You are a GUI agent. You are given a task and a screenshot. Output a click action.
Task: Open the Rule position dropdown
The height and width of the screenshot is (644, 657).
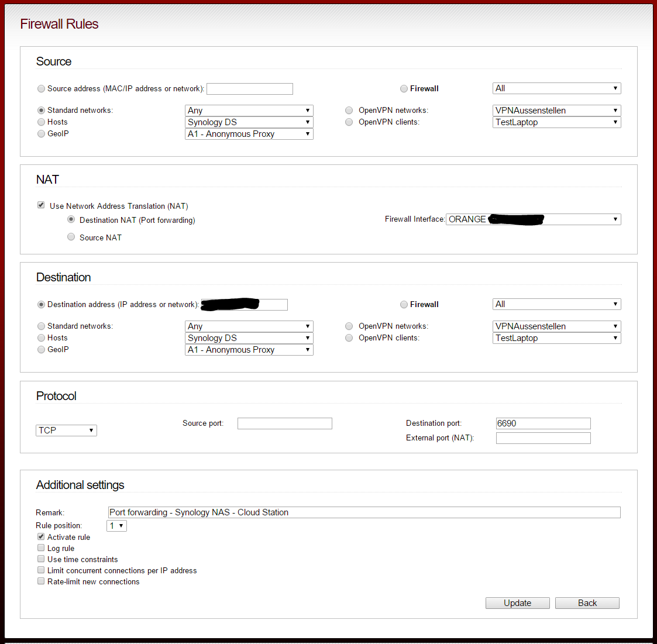coord(117,526)
